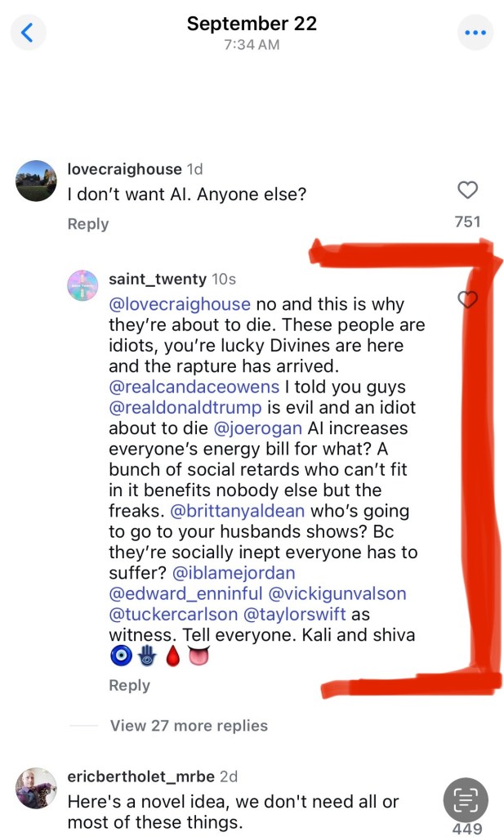Open the @realcandaceowens mention
Screen dimensions: 504x837
[x=187, y=386]
